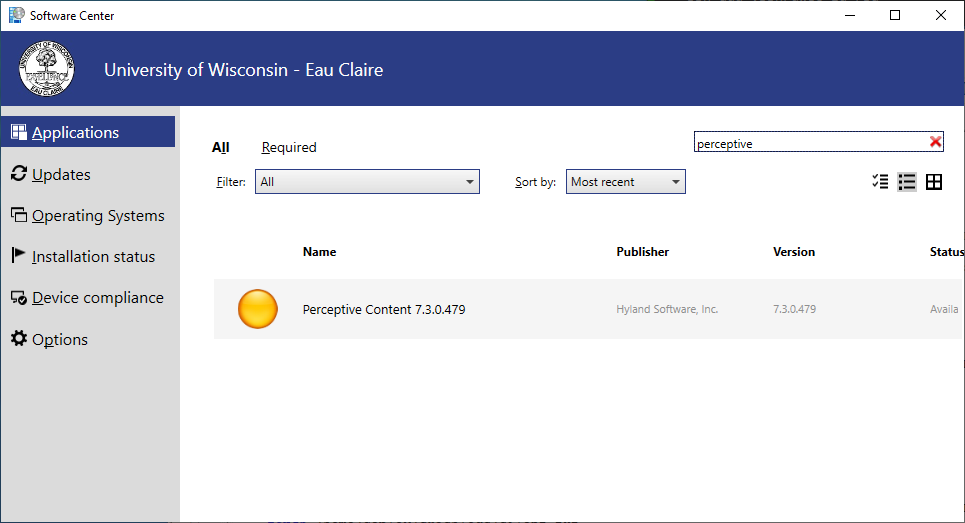Select the All applications tab
The image size is (965, 523).
click(220, 147)
